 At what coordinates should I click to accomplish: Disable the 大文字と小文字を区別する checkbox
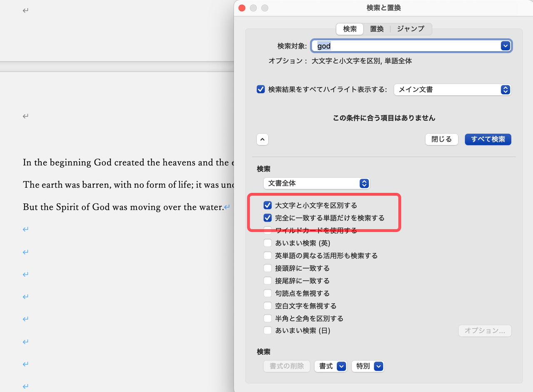click(267, 205)
